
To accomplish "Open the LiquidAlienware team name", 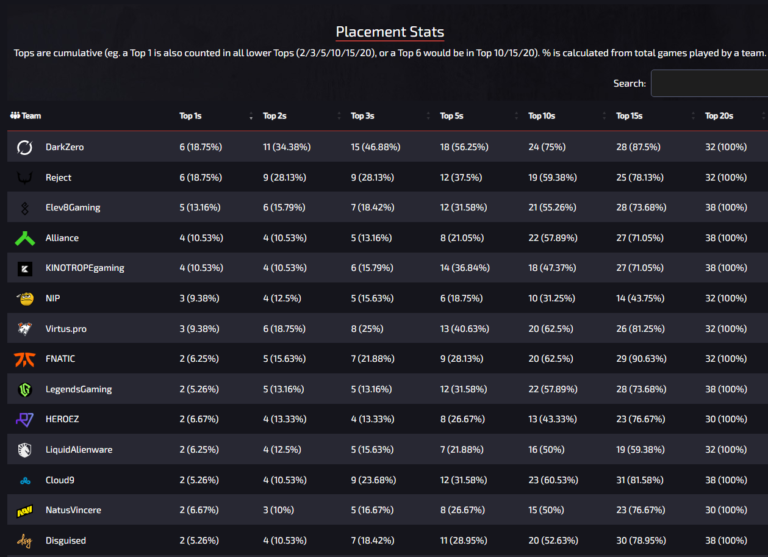I will click(x=79, y=450).
